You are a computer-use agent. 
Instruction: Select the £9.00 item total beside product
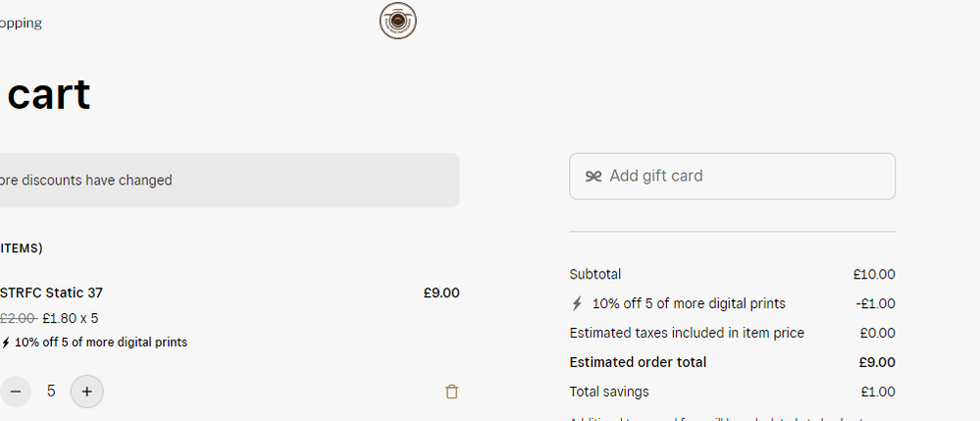(441, 292)
